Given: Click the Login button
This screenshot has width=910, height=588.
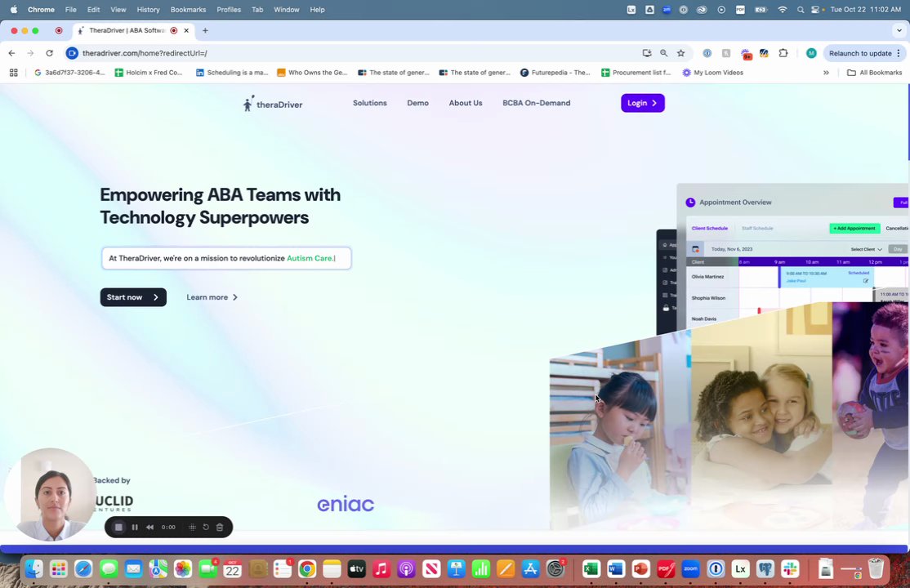Looking at the screenshot, I should click(642, 104).
